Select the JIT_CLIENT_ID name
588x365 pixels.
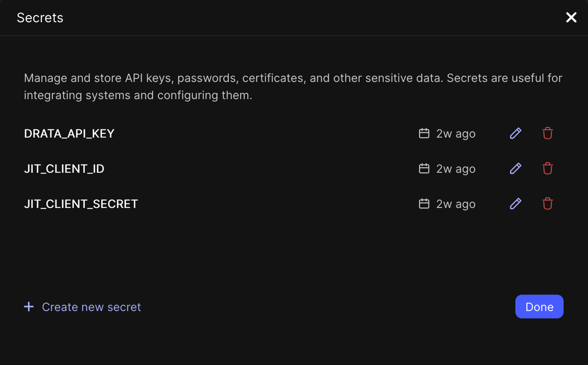click(x=64, y=169)
